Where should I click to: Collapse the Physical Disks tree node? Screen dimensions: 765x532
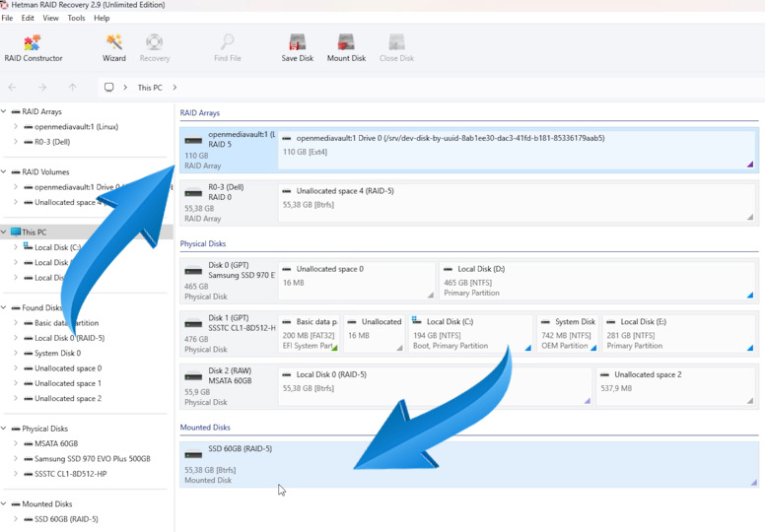(x=4, y=429)
